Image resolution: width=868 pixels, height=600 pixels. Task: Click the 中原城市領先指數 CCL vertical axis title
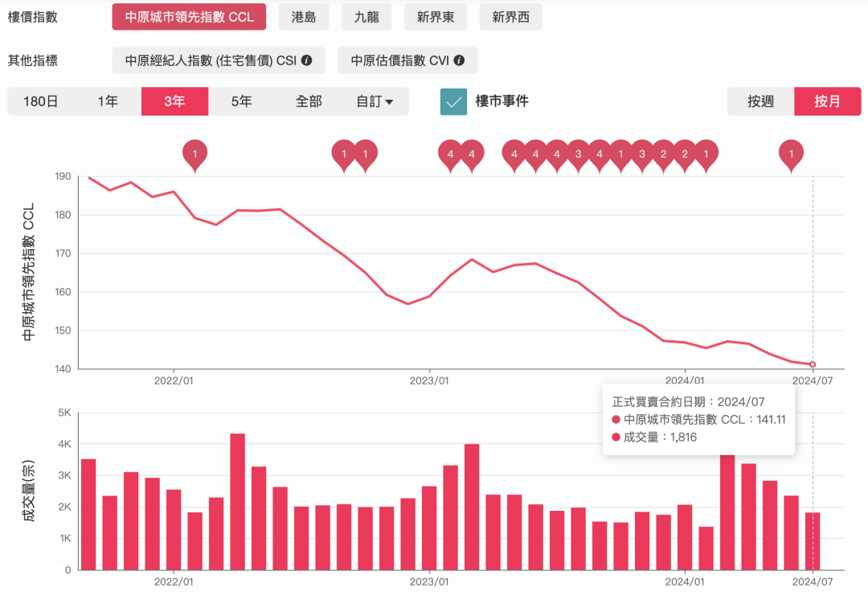[29, 272]
